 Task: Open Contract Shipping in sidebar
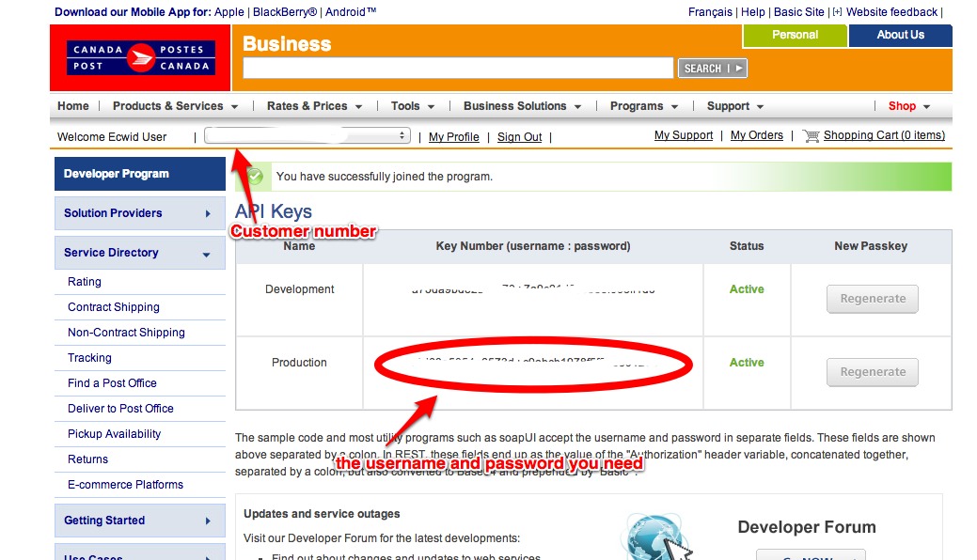point(114,307)
